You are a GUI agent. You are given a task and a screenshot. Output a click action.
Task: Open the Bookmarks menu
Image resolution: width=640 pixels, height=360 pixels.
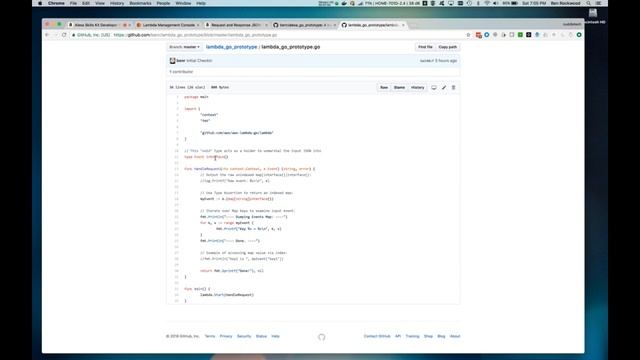click(x=140, y=3)
